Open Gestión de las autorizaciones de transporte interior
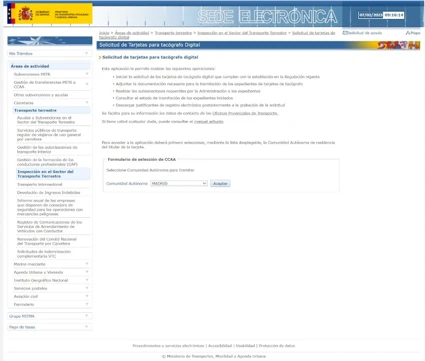The image size is (425, 361). pyautogui.click(x=47, y=149)
